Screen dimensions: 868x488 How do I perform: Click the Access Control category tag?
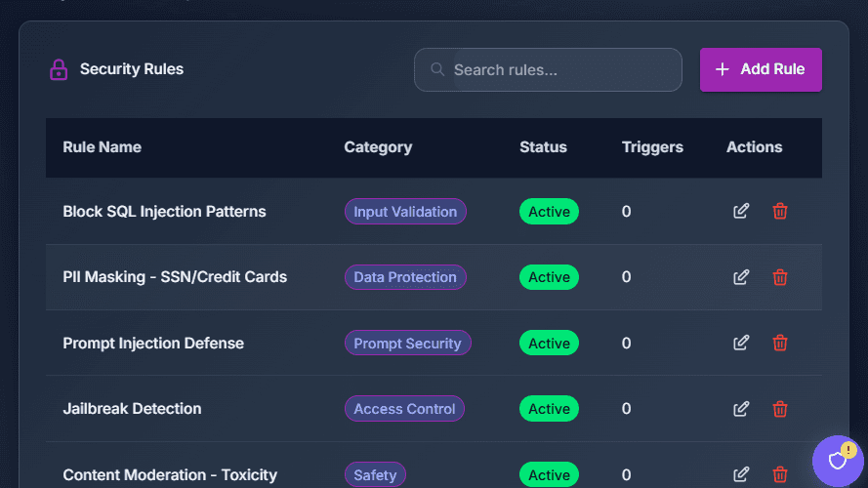click(404, 409)
